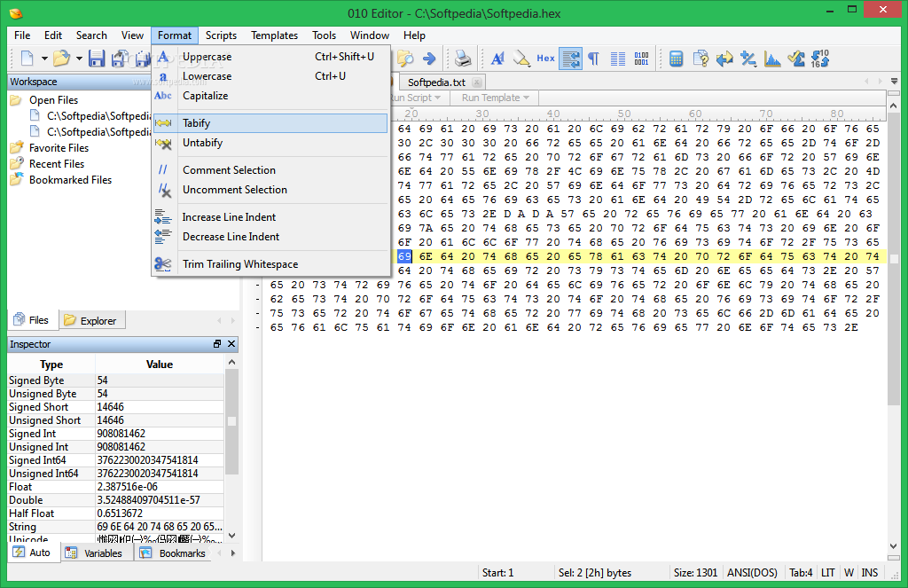Open the New File dropdown arrow
This screenshot has height=588, width=908.
pos(44,59)
